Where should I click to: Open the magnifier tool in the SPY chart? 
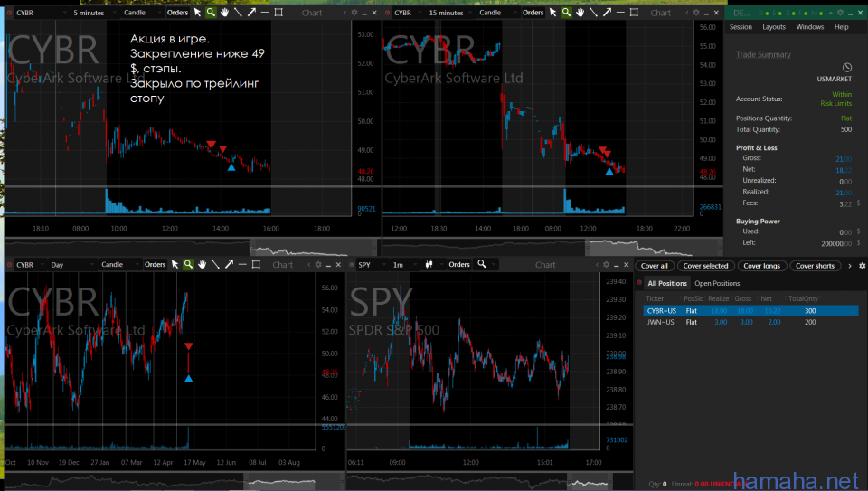click(x=482, y=264)
